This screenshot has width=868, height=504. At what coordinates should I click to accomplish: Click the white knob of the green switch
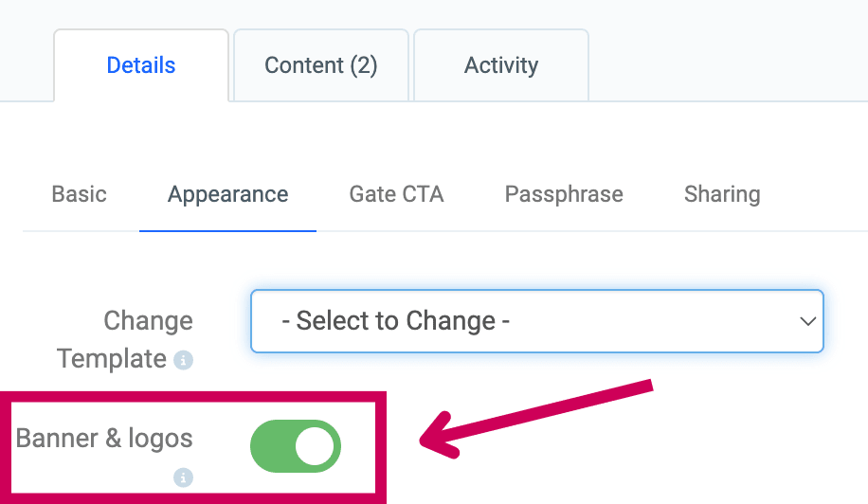point(315,446)
